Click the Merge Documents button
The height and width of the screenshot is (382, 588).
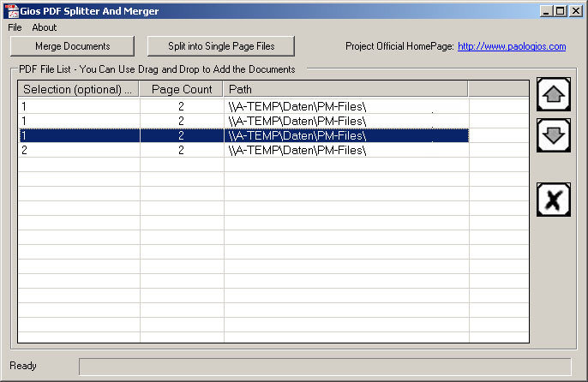coord(72,46)
